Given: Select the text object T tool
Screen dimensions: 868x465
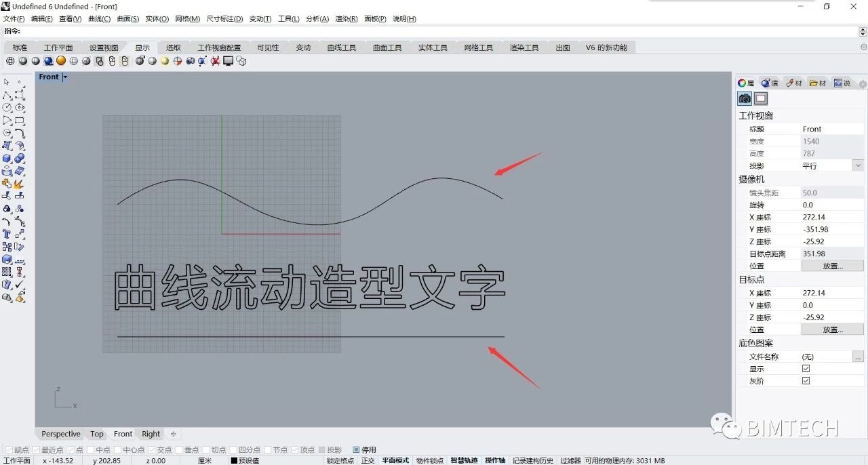Looking at the screenshot, I should tap(7, 234).
